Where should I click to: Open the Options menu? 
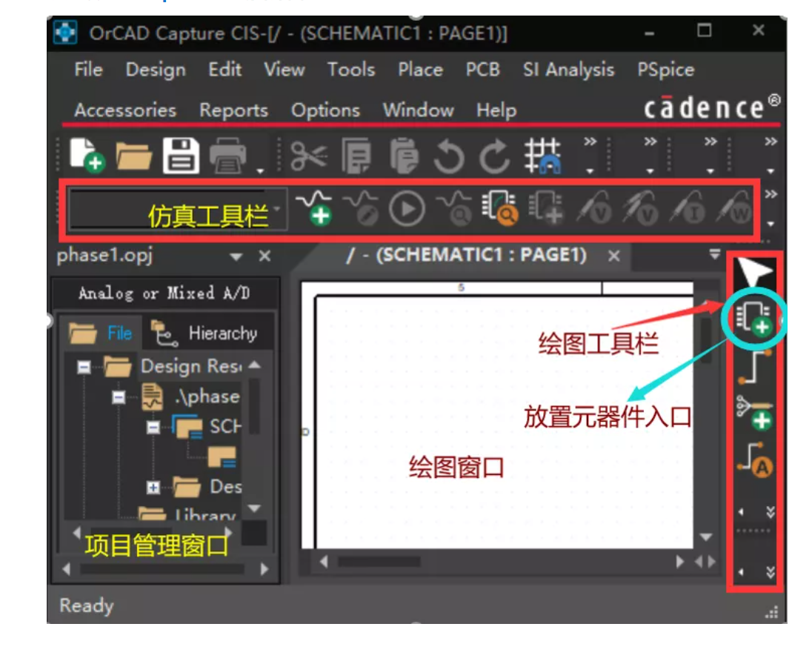tap(325, 110)
